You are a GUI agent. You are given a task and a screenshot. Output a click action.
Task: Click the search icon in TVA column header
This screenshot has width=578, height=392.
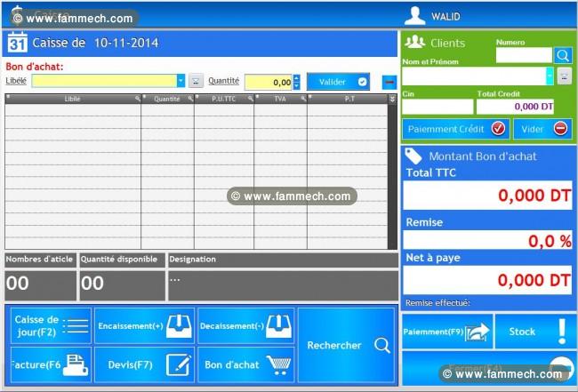point(303,99)
